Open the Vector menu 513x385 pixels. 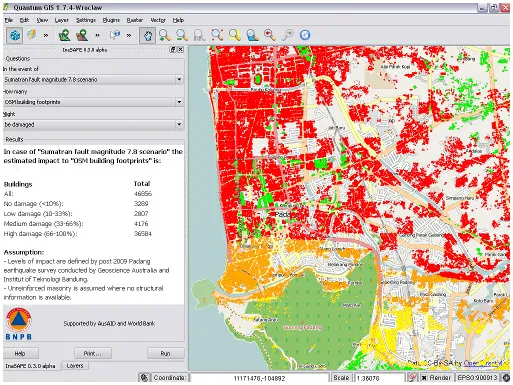coord(158,20)
